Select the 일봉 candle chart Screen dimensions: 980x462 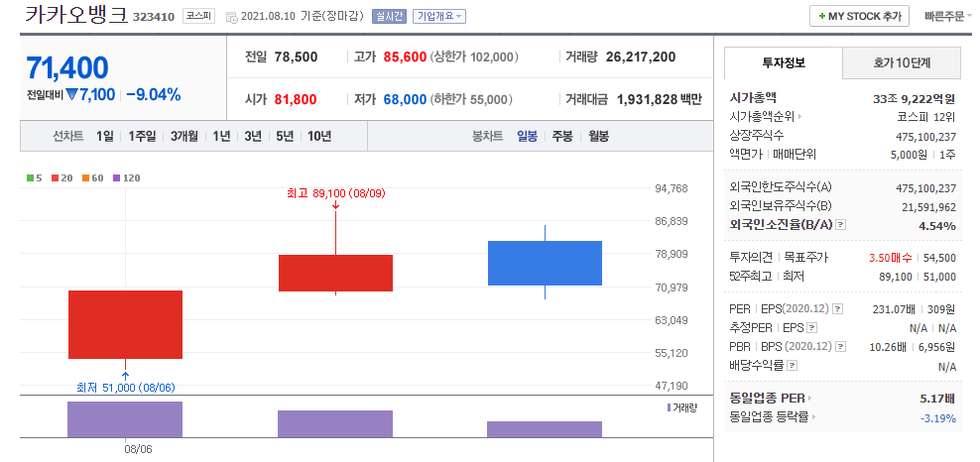[x=527, y=136]
